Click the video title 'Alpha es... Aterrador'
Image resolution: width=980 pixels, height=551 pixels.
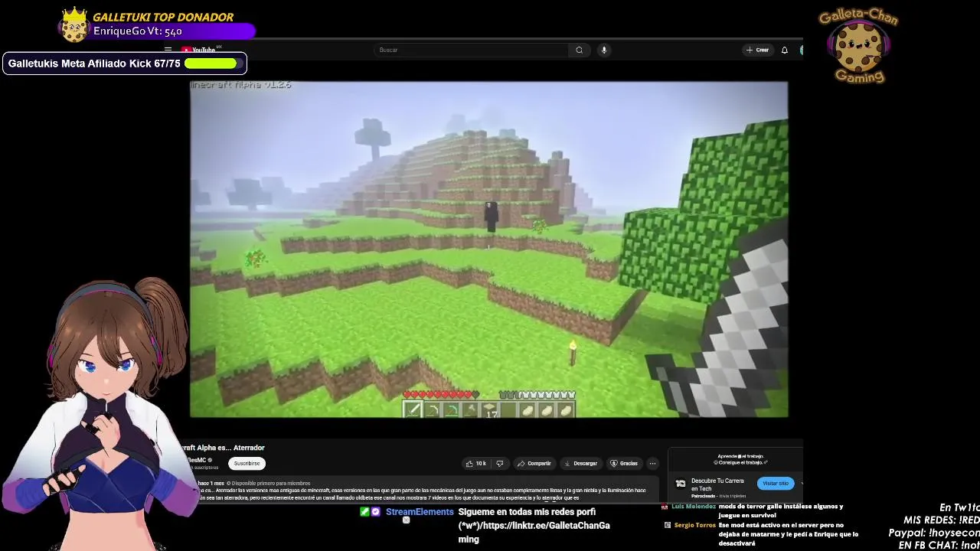pos(222,448)
